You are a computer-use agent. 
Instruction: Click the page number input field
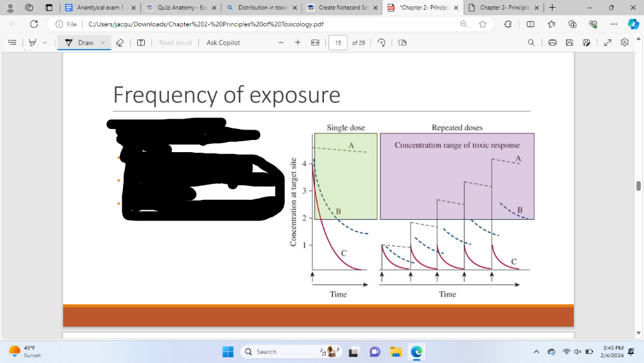338,43
